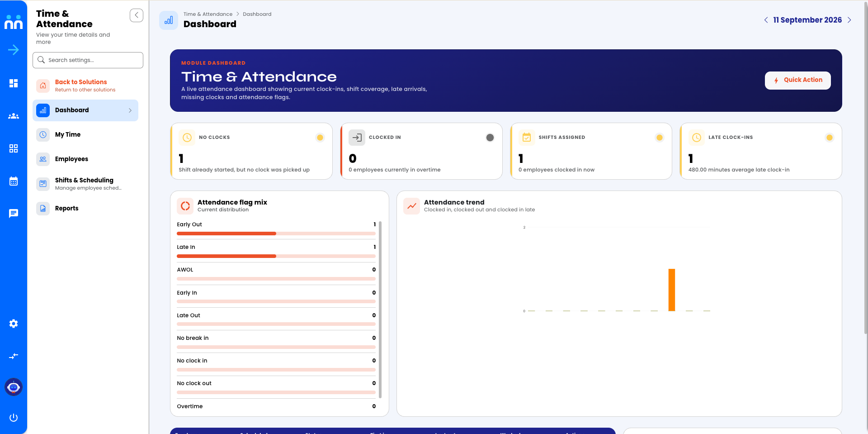This screenshot has height=434, width=868.
Task: Open Employees in the sidebar
Action: click(85, 159)
